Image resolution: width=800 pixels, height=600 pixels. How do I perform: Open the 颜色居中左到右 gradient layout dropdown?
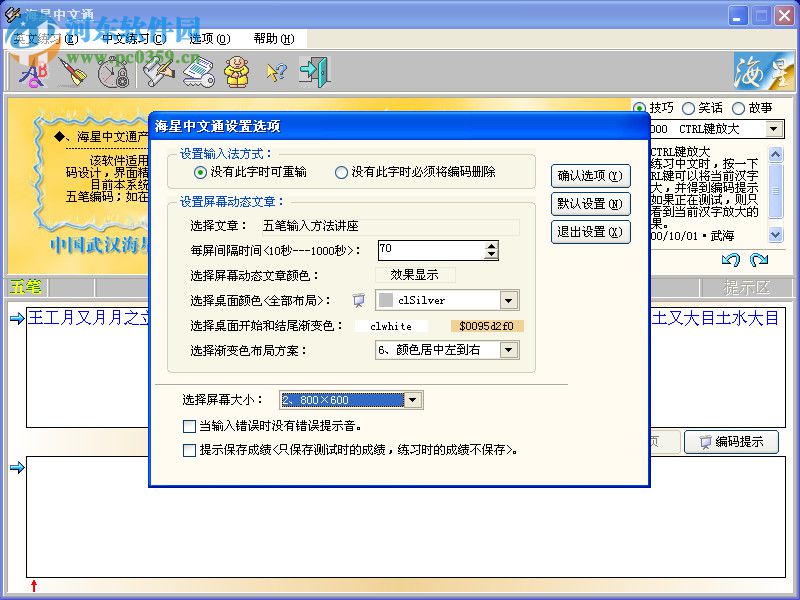pyautogui.click(x=508, y=350)
